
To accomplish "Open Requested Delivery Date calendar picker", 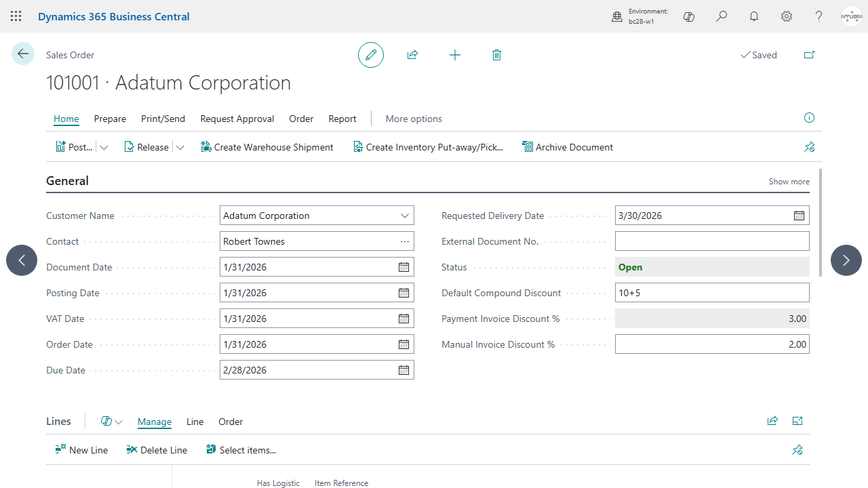I will (x=799, y=216).
